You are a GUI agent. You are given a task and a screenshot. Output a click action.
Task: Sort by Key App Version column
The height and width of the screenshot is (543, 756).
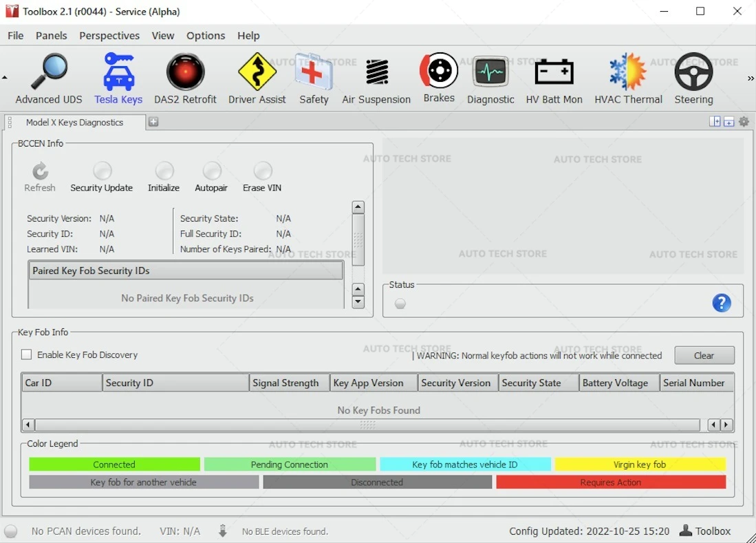pyautogui.click(x=374, y=383)
